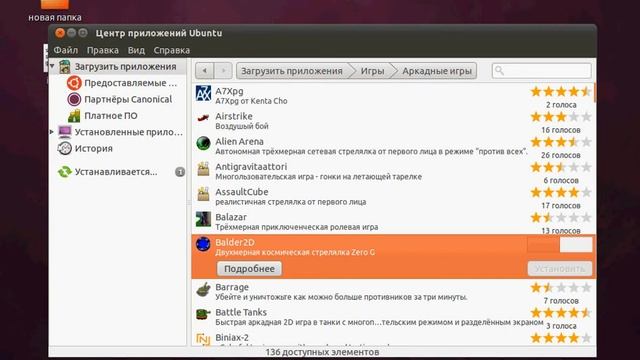Select Предоставляемые in the sidebar
Screen dimensions: 640x360
[x=131, y=83]
